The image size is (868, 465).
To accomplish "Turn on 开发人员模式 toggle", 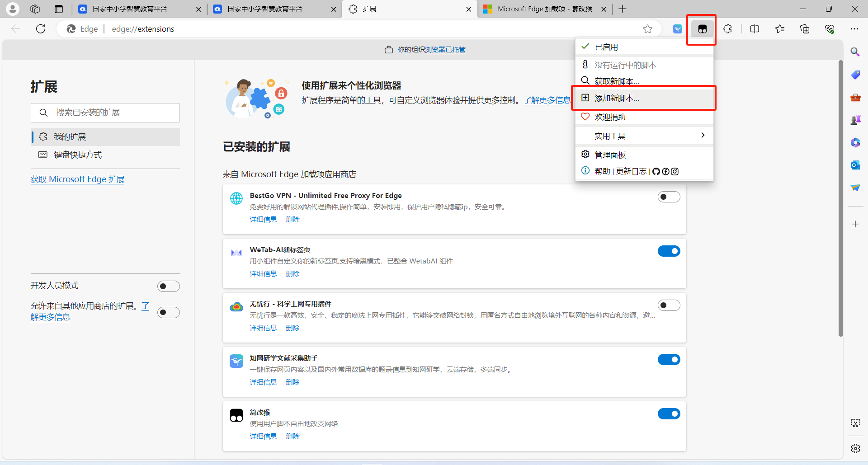I will [168, 286].
